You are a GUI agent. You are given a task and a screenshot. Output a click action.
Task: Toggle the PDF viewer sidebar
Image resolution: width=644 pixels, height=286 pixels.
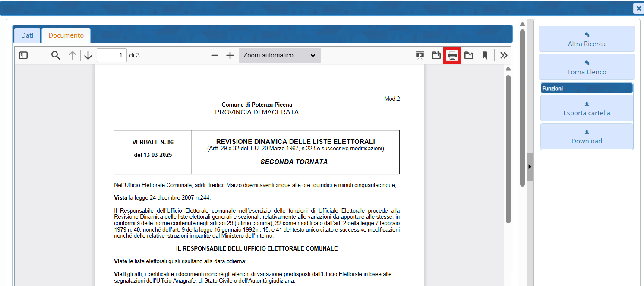(23, 55)
